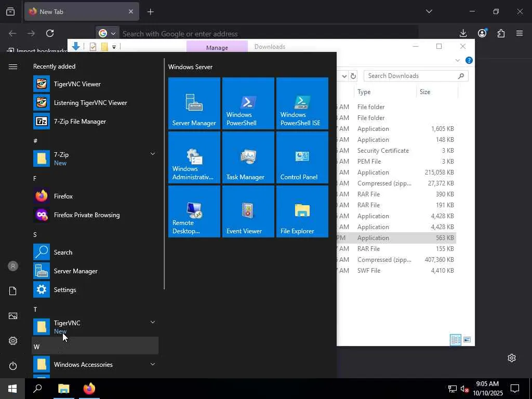Click the muted volume tray icon

[x=464, y=389]
